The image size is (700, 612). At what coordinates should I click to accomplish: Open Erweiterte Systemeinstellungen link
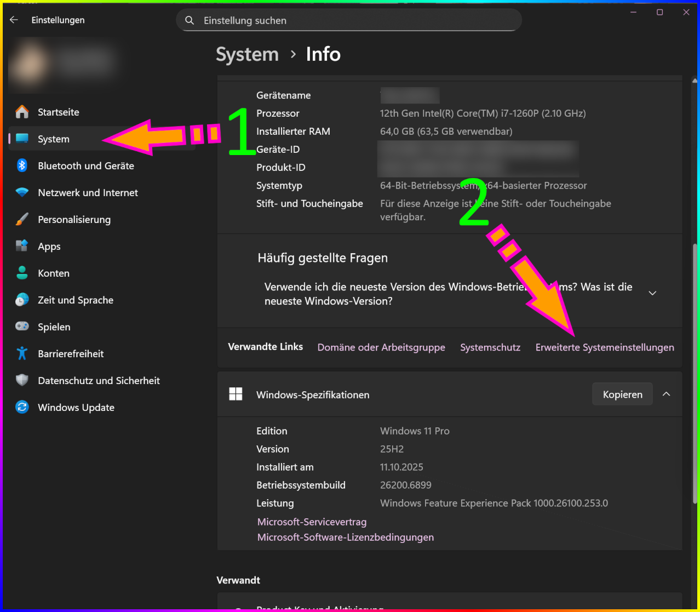tap(605, 347)
